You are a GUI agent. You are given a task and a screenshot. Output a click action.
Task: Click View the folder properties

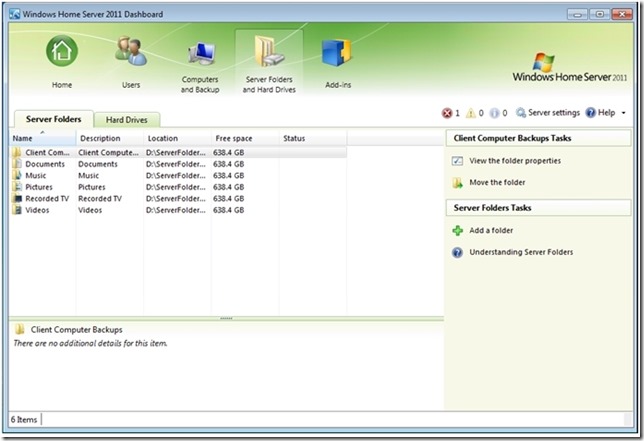coord(514,160)
